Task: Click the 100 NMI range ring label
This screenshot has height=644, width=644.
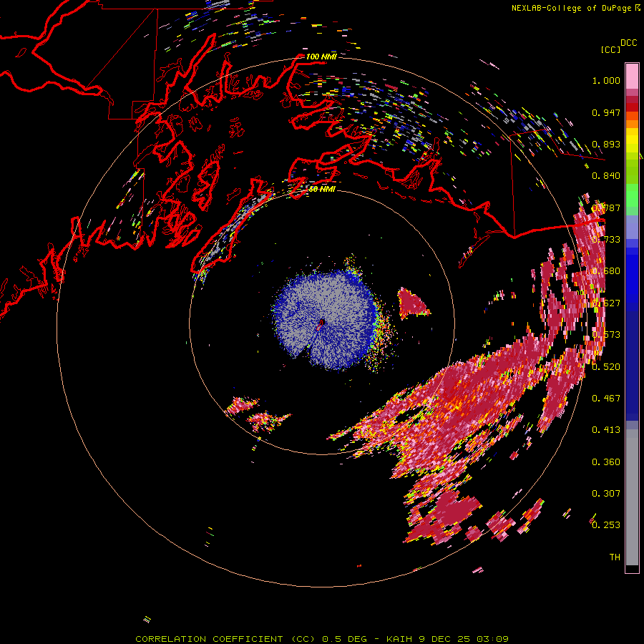Action: click(321, 57)
